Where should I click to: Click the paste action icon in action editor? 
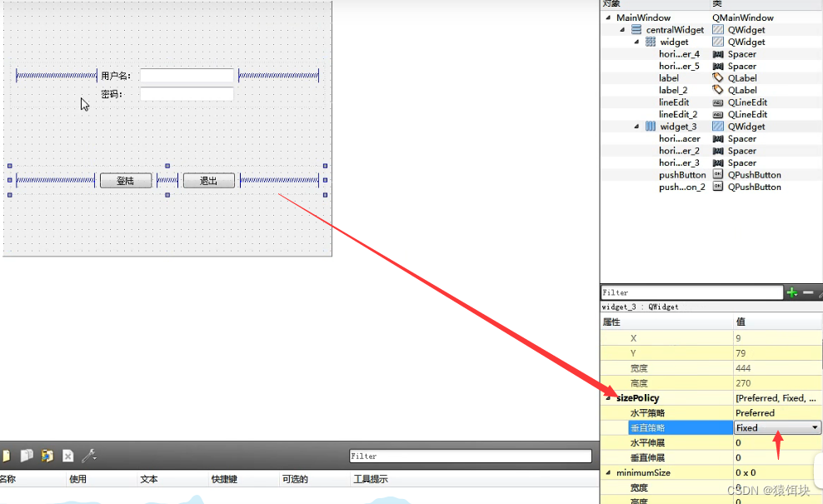coord(47,456)
